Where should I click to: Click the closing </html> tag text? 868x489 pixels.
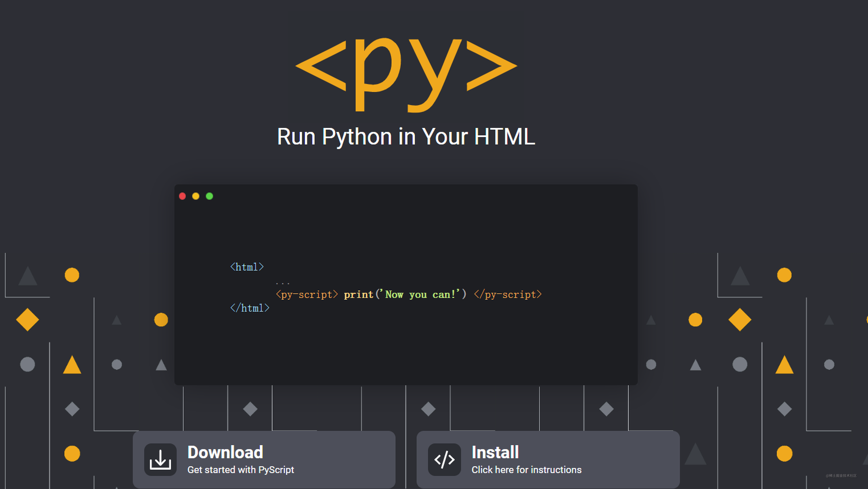click(x=250, y=308)
